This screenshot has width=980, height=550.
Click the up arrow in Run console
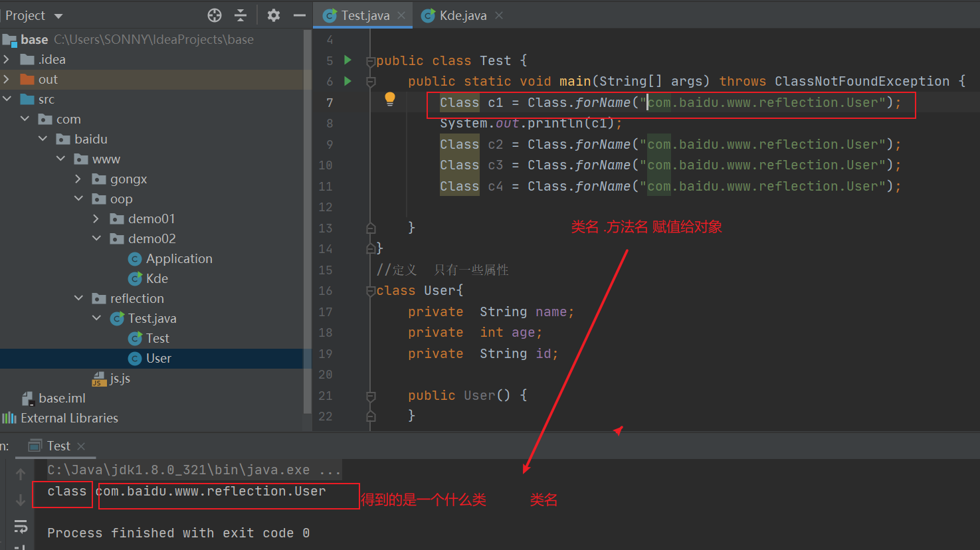21,474
